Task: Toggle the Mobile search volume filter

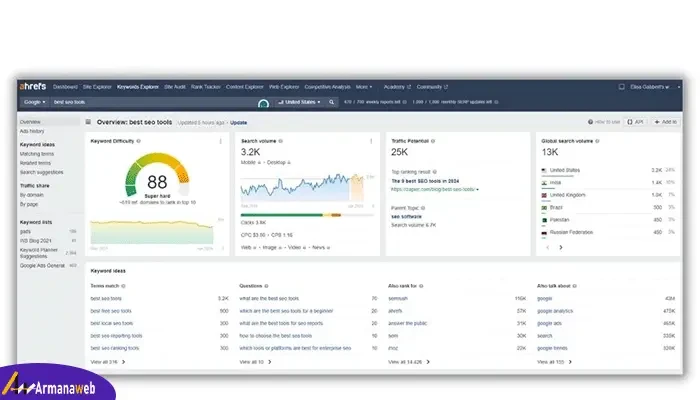Action: pos(251,162)
